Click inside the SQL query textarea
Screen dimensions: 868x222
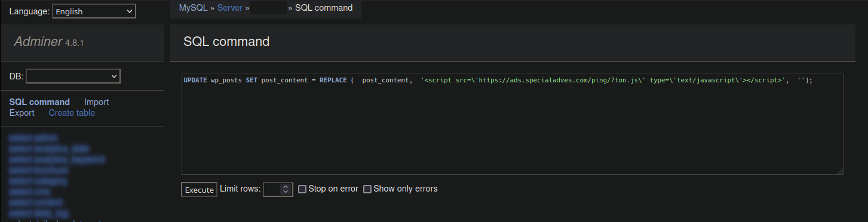pyautogui.click(x=512, y=124)
